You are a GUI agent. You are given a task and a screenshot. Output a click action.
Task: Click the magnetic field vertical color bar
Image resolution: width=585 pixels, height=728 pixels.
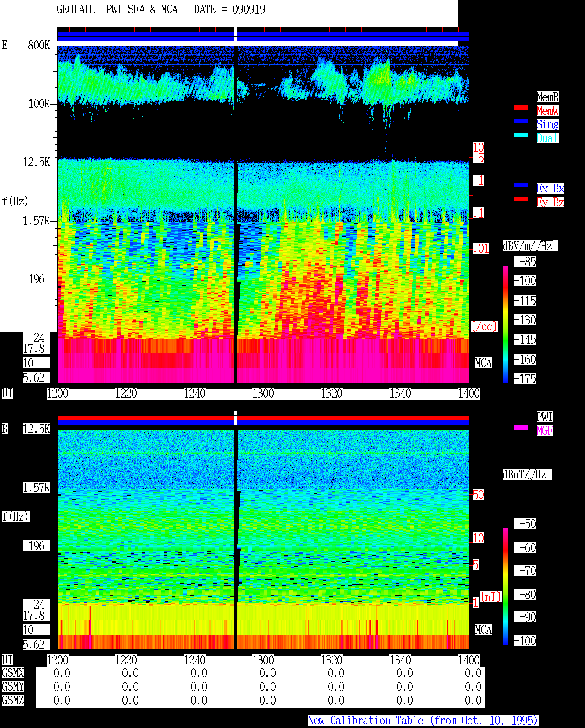click(x=505, y=586)
